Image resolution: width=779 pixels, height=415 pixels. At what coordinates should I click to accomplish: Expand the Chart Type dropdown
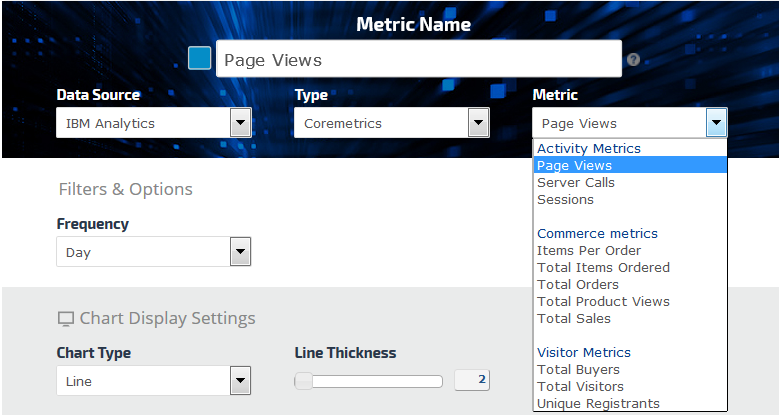point(240,381)
